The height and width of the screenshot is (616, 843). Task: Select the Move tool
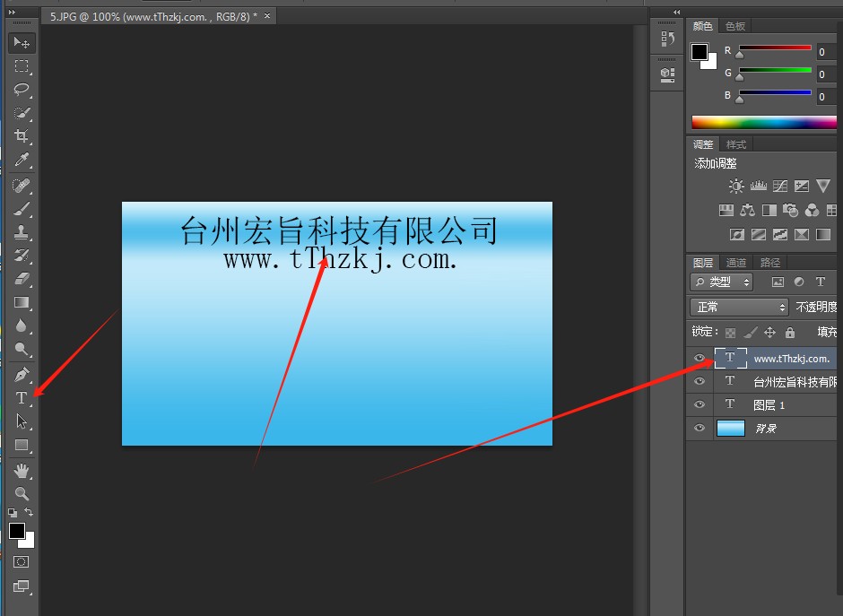tap(22, 42)
